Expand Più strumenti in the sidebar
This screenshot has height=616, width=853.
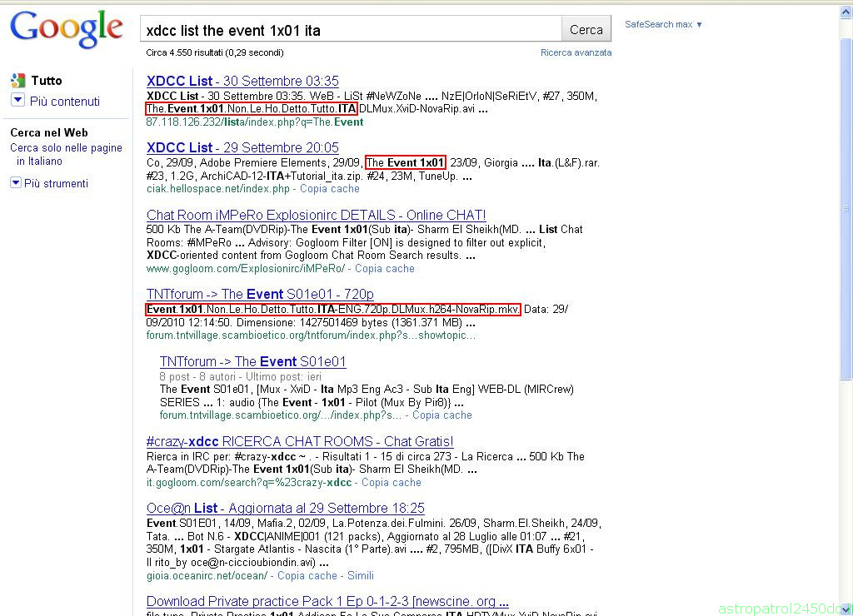coord(49,183)
